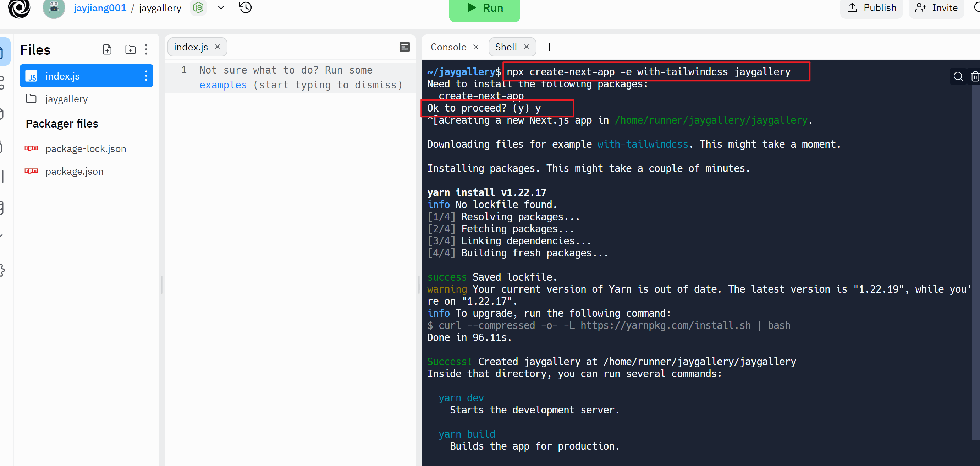Screen dimensions: 980x466
Task: Switch to the index.js editor tab
Action: click(x=191, y=47)
